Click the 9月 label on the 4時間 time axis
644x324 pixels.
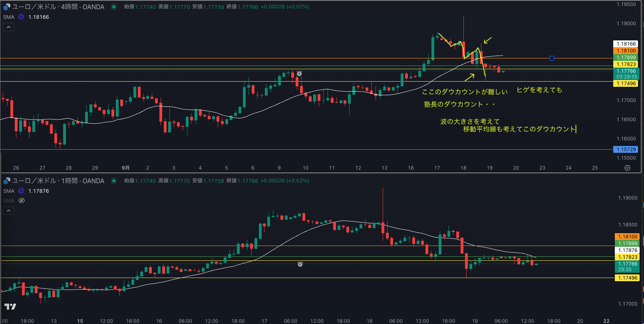click(x=125, y=168)
